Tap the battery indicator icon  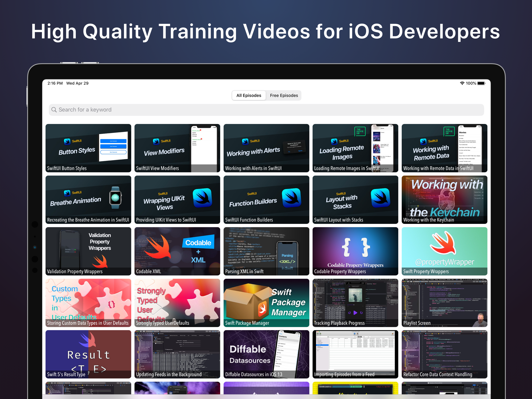click(x=481, y=83)
